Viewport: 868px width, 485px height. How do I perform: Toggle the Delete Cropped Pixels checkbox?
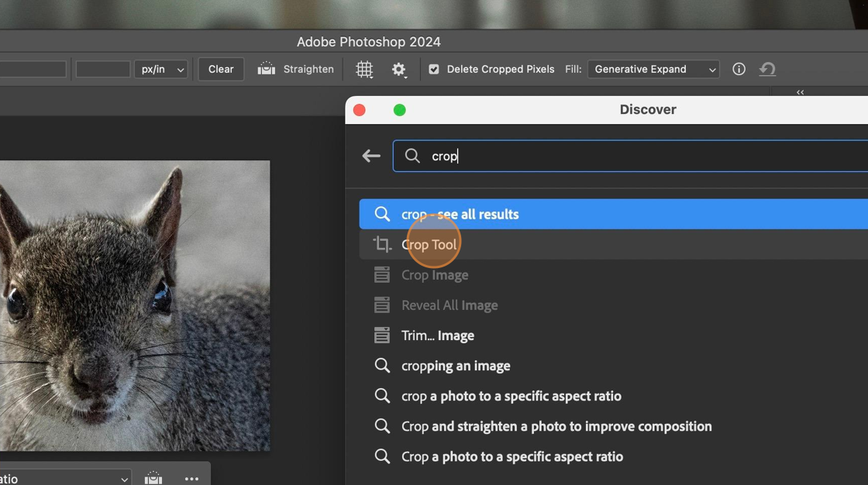point(434,69)
